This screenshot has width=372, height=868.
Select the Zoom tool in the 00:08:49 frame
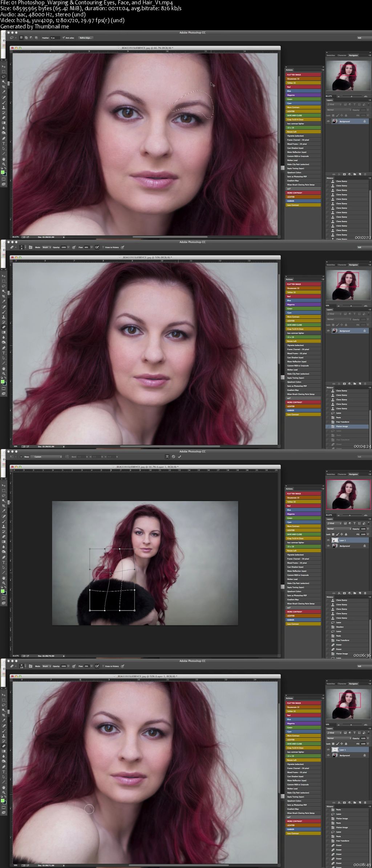[x=4, y=793]
